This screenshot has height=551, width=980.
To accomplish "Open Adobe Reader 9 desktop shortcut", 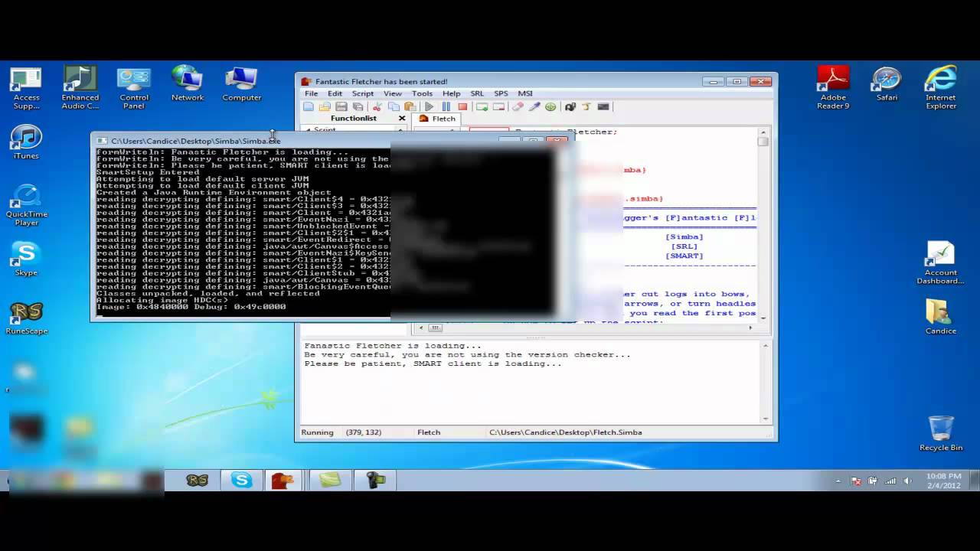I will tap(833, 89).
